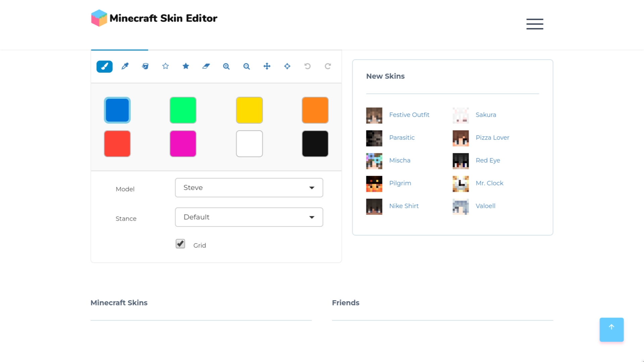This screenshot has height=362, width=644.
Task: Select the eyedropper color picker tool
Action: point(125,66)
